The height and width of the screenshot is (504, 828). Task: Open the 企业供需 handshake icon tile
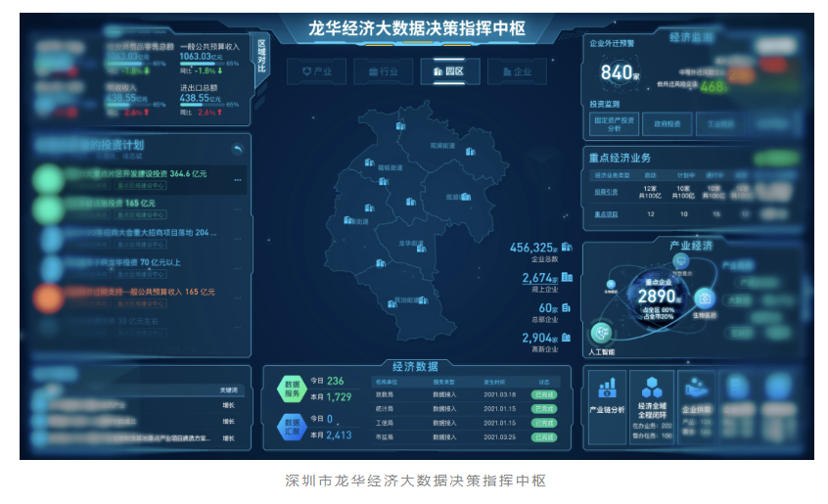696,389
